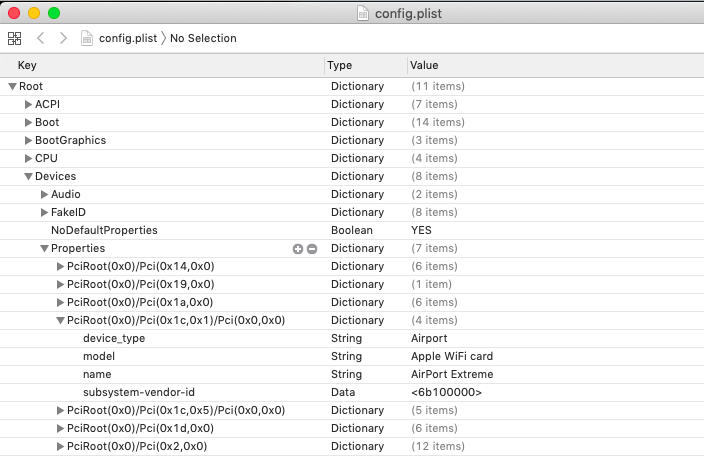Image resolution: width=704 pixels, height=457 pixels.
Task: Expand PciRoot(0x0)/Pci(0x19,0x0) entry
Action: pos(60,284)
